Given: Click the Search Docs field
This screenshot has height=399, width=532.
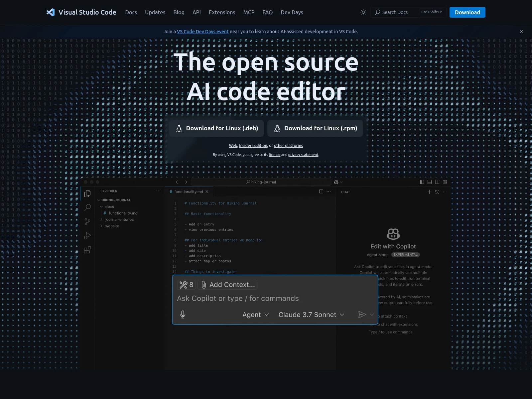Looking at the screenshot, I should coord(396,12).
